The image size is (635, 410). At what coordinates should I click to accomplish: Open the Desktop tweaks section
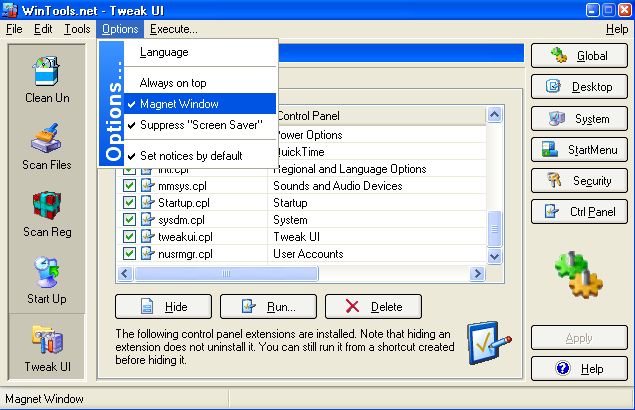coord(579,87)
